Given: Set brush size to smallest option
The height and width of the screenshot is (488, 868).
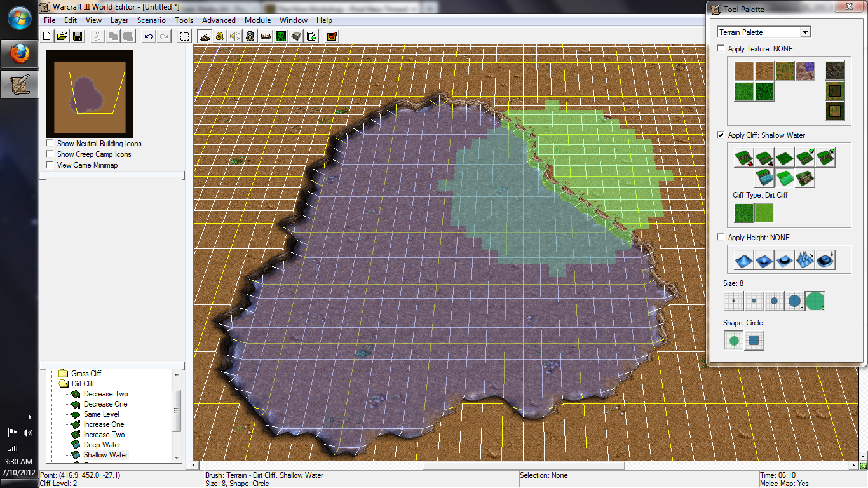Looking at the screenshot, I should [734, 301].
